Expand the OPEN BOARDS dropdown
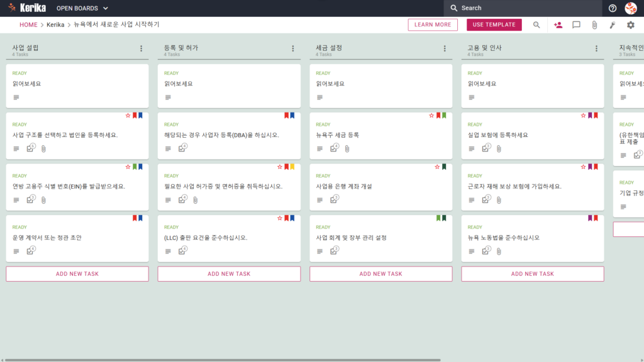644x362 pixels. coord(82,8)
